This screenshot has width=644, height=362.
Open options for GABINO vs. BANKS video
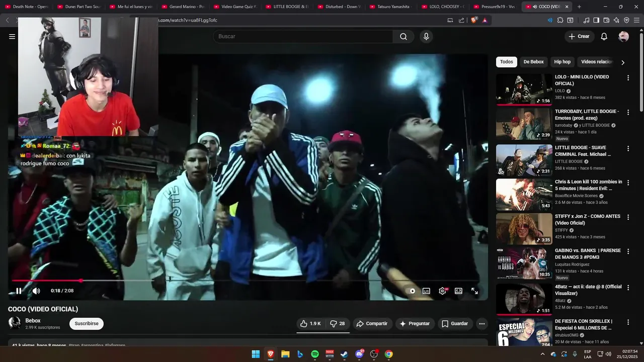[628, 251]
